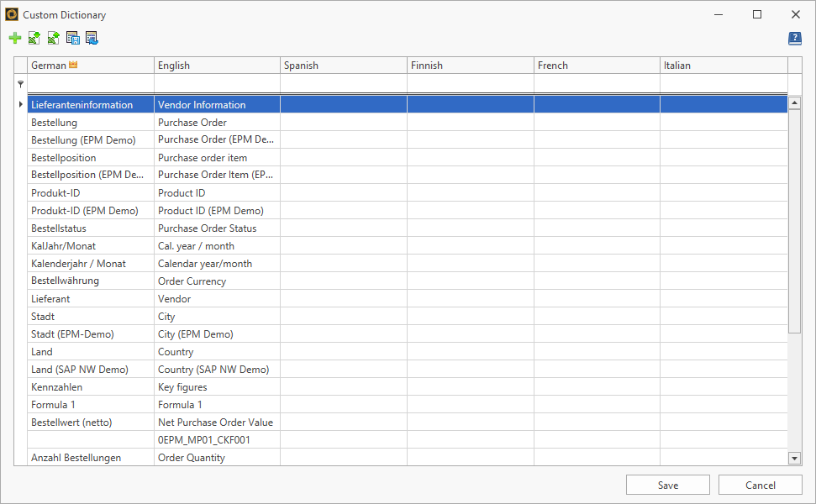Save the dictionary changes
The width and height of the screenshot is (816, 504).
click(667, 485)
